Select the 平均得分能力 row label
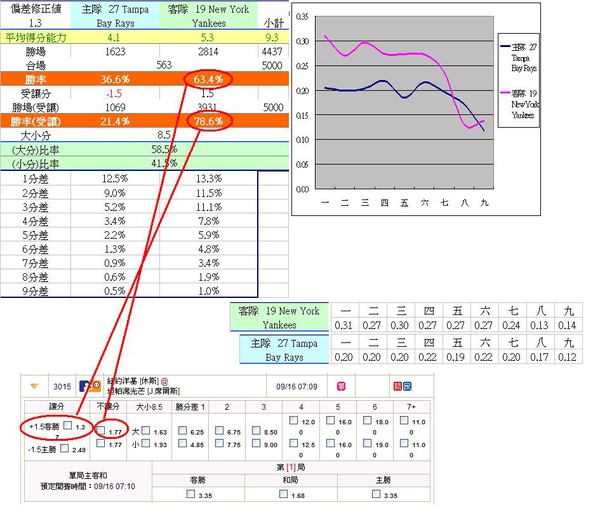The image size is (600, 505). 36,37
